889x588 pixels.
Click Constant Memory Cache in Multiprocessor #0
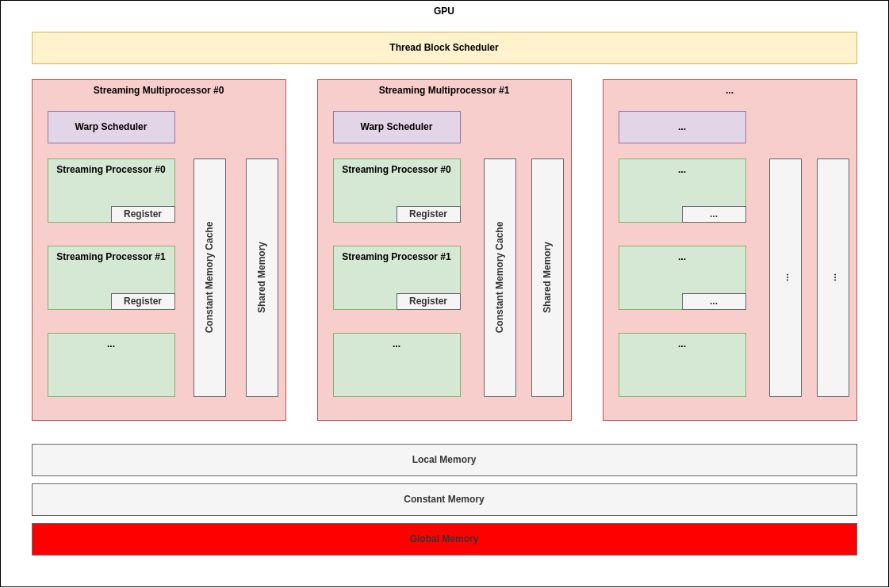pyautogui.click(x=209, y=277)
